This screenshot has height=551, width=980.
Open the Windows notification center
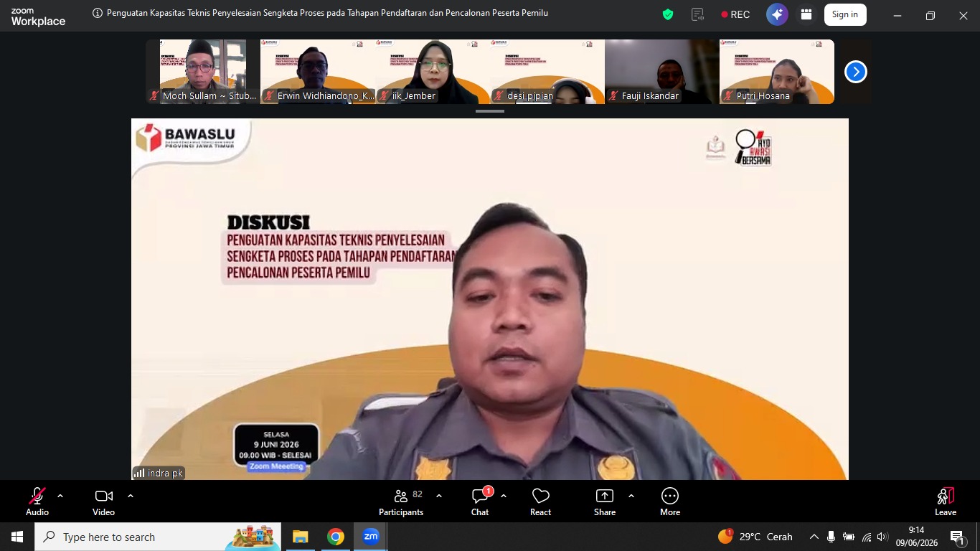[958, 537]
